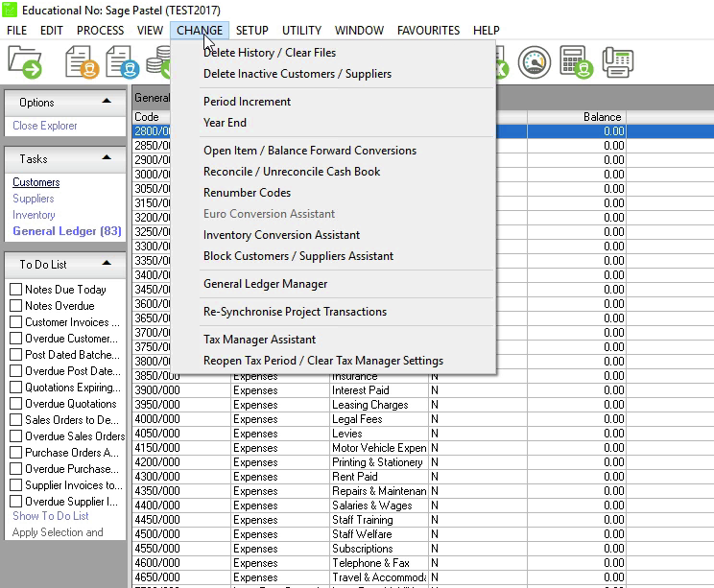
Task: Open the Suppliers task link
Action: [34, 199]
